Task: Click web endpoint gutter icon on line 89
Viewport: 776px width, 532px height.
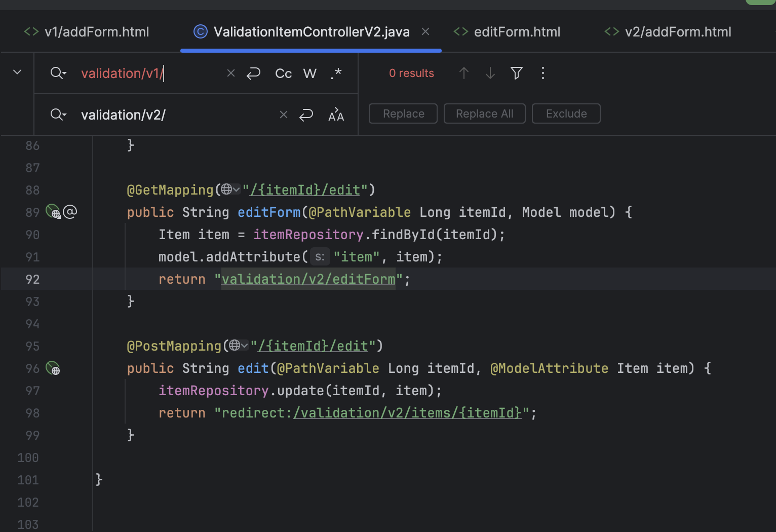Action: pyautogui.click(x=53, y=212)
